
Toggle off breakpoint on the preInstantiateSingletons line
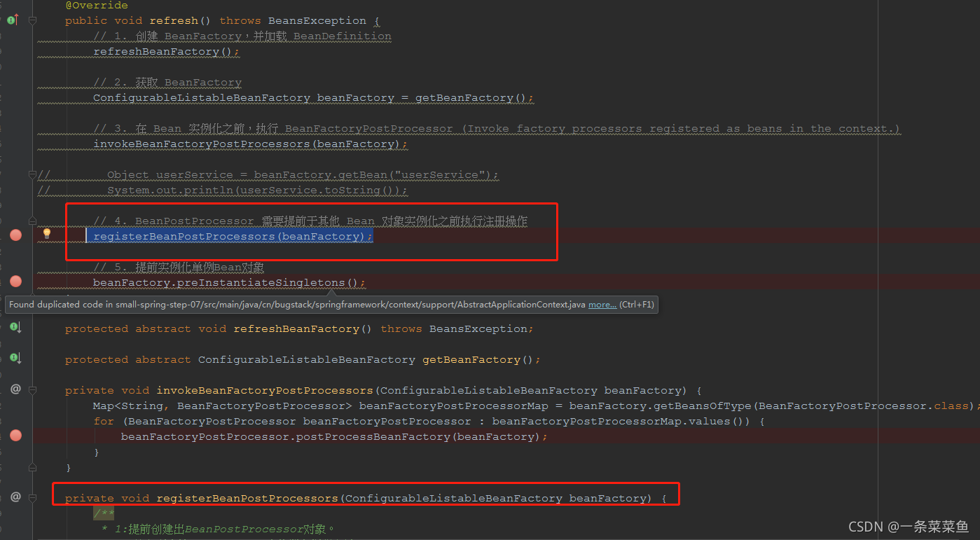coord(15,282)
